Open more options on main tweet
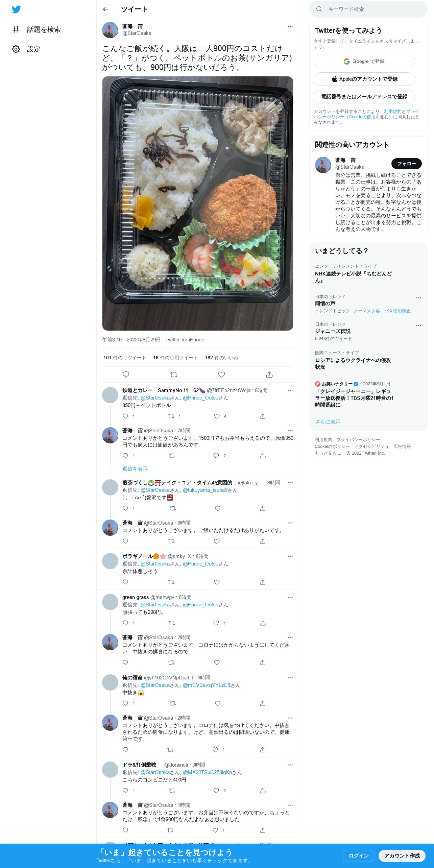 tap(290, 26)
